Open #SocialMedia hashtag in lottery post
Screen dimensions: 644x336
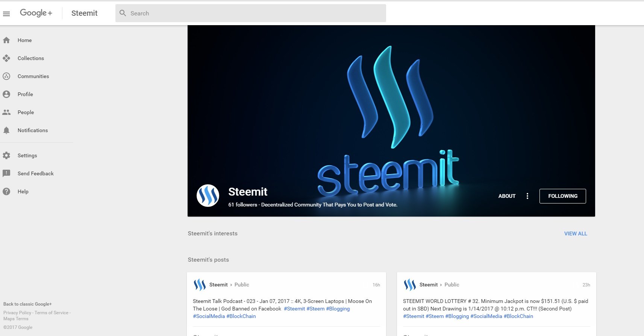[486, 316]
